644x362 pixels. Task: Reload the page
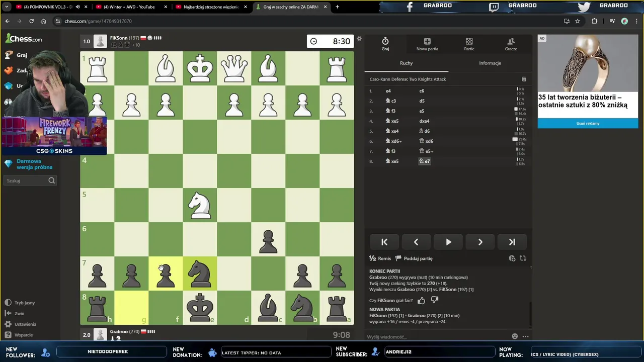tap(31, 21)
